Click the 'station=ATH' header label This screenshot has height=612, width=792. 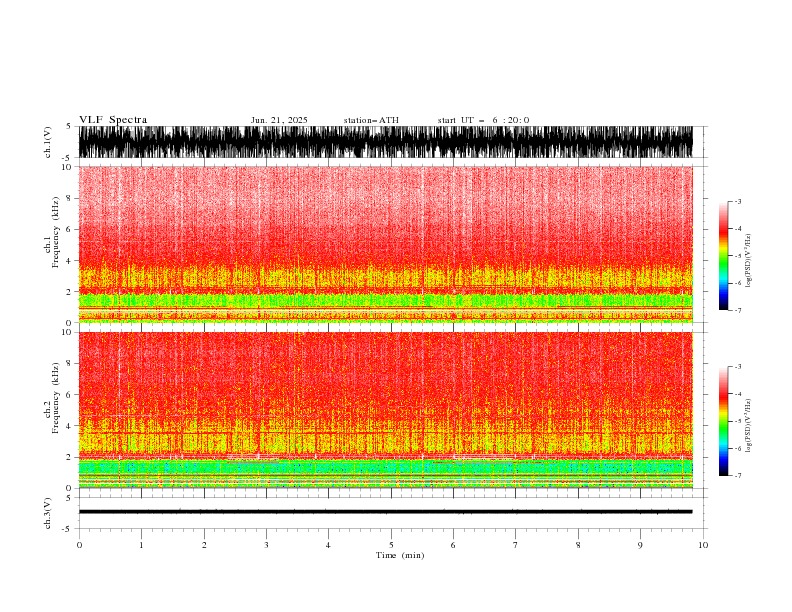coord(371,120)
